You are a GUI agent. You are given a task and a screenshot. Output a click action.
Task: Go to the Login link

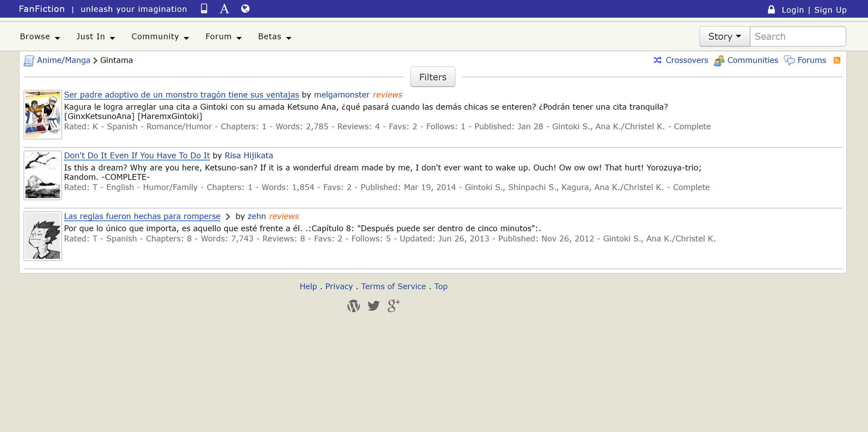793,10
